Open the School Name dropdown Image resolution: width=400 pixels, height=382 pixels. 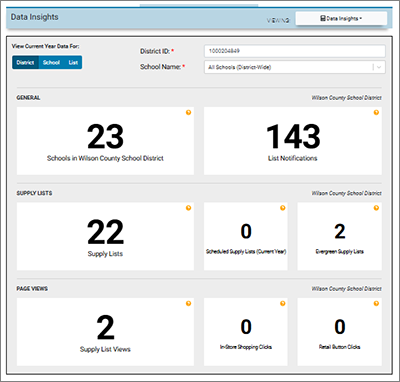coord(295,67)
